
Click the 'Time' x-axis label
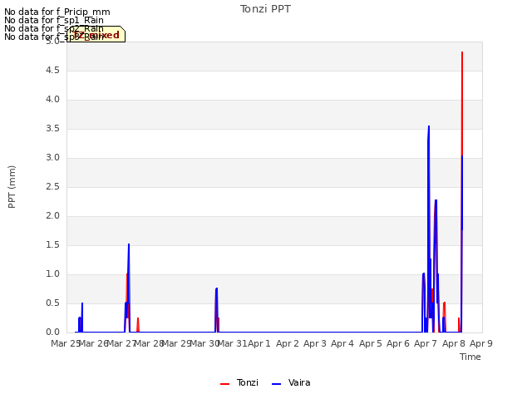pos(470,357)
